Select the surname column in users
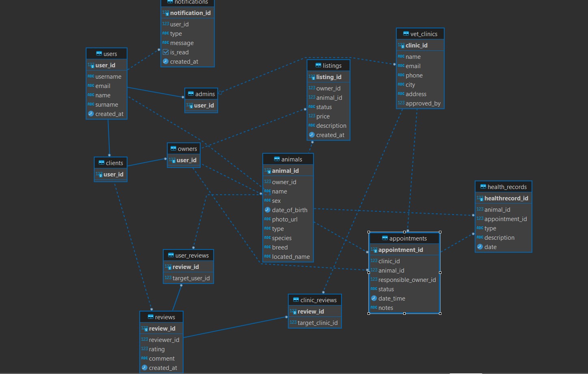This screenshot has width=588, height=374. pyautogui.click(x=106, y=105)
